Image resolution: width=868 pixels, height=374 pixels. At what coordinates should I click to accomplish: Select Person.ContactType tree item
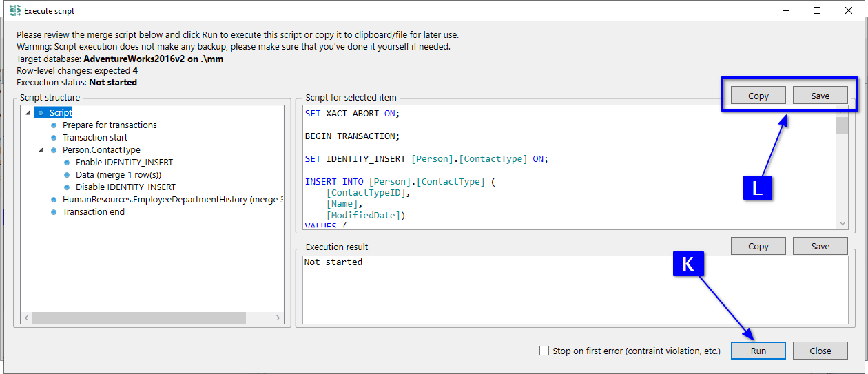[101, 149]
